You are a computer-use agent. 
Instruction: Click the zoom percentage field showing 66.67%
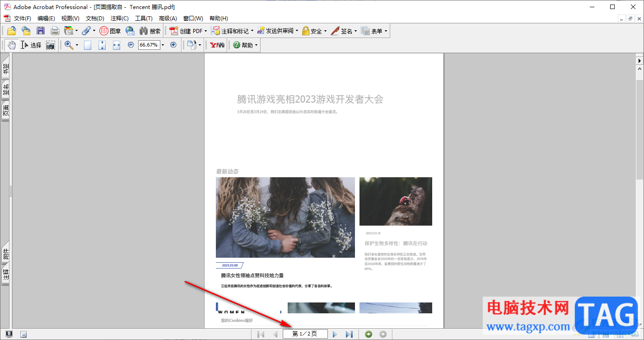pyautogui.click(x=149, y=45)
